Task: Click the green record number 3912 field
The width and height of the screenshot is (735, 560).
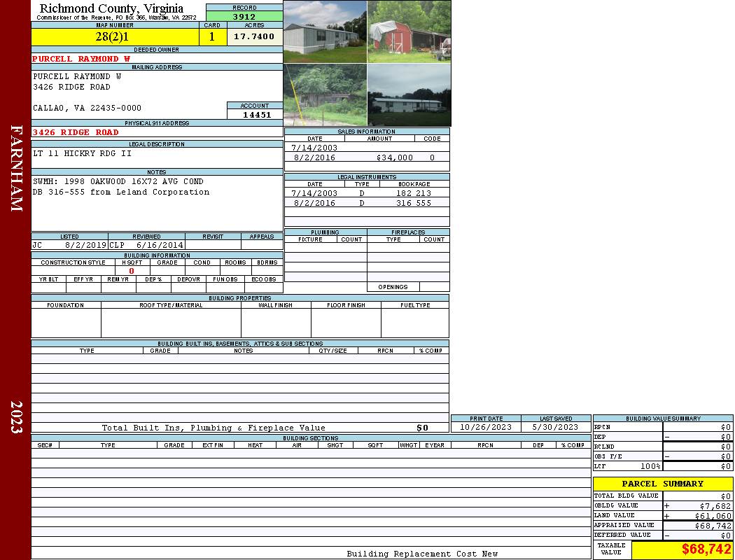Action: coord(244,16)
